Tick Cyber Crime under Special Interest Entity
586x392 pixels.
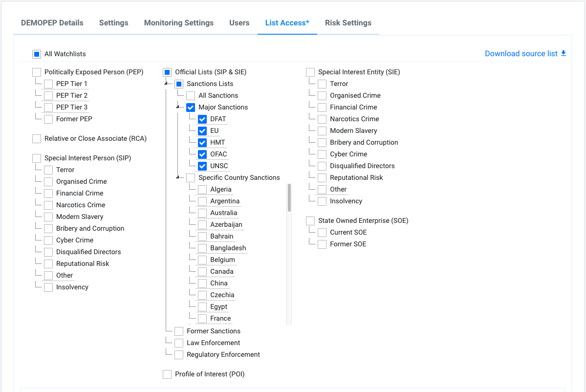point(322,154)
